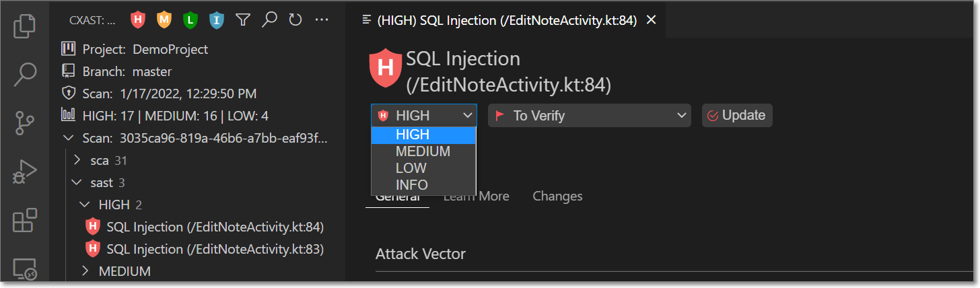Open the Run and Debug view
The height and width of the screenshot is (288, 980).
pyautogui.click(x=25, y=173)
